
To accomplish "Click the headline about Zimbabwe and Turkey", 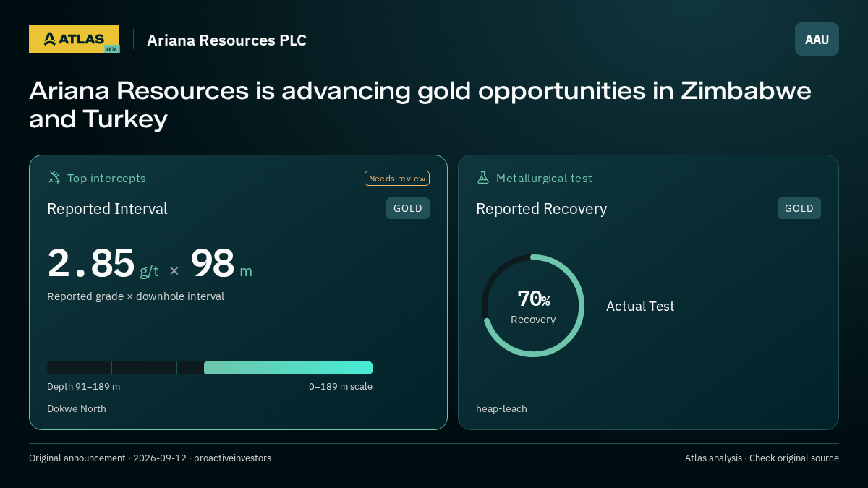I will pyautogui.click(x=420, y=105).
